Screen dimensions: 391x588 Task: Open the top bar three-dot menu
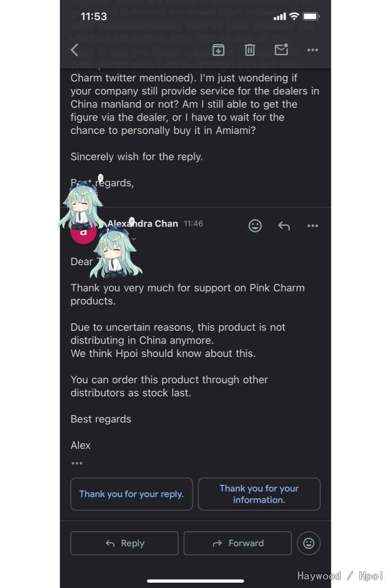click(x=313, y=50)
